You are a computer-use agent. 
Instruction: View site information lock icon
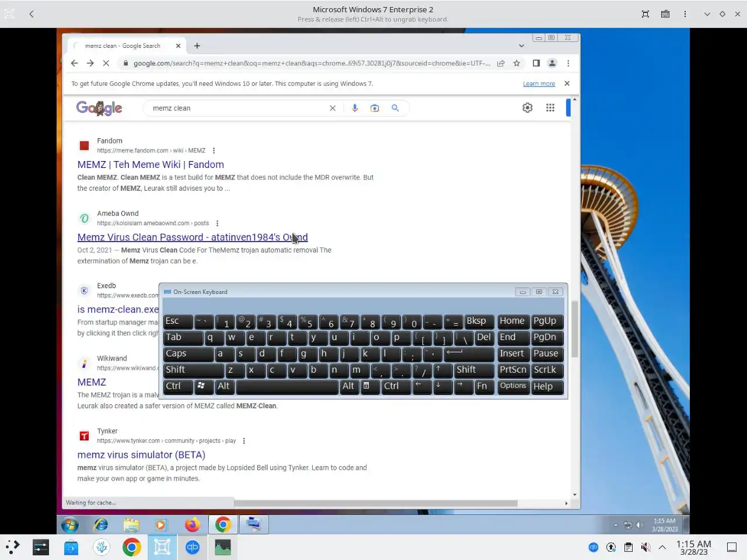pos(125,63)
